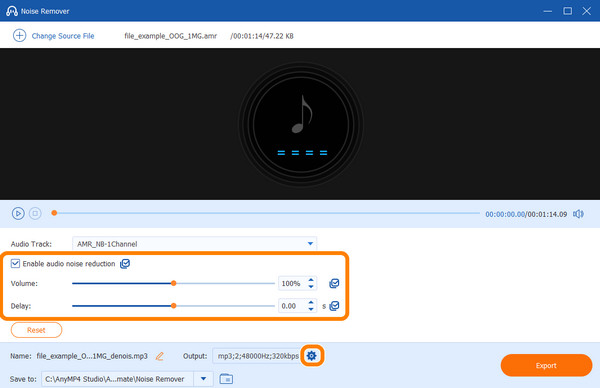Play the audio preview
600x388 pixels.
click(18, 214)
